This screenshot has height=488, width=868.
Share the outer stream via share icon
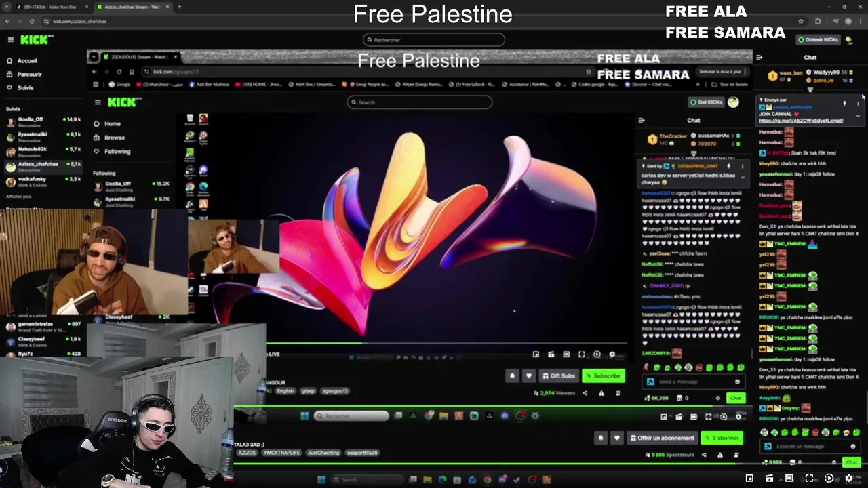pyautogui.click(x=703, y=455)
